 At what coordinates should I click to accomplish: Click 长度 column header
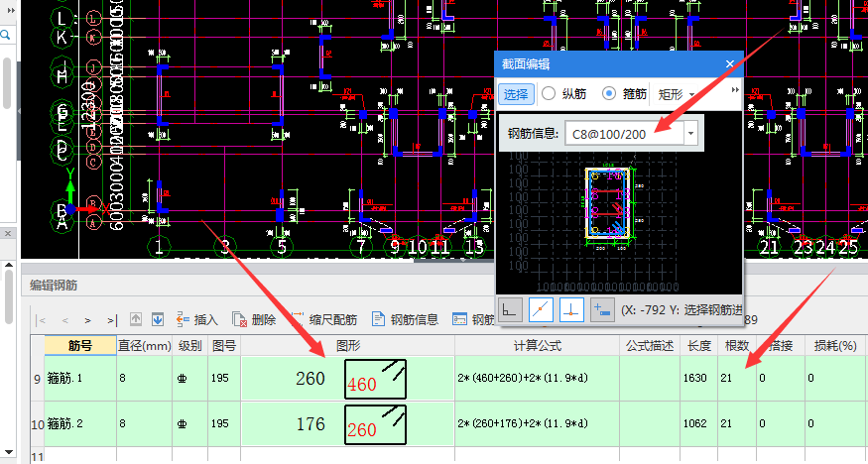tap(698, 346)
